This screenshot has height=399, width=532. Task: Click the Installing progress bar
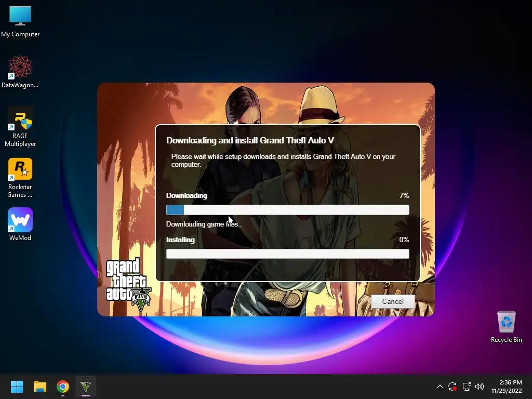click(x=288, y=254)
